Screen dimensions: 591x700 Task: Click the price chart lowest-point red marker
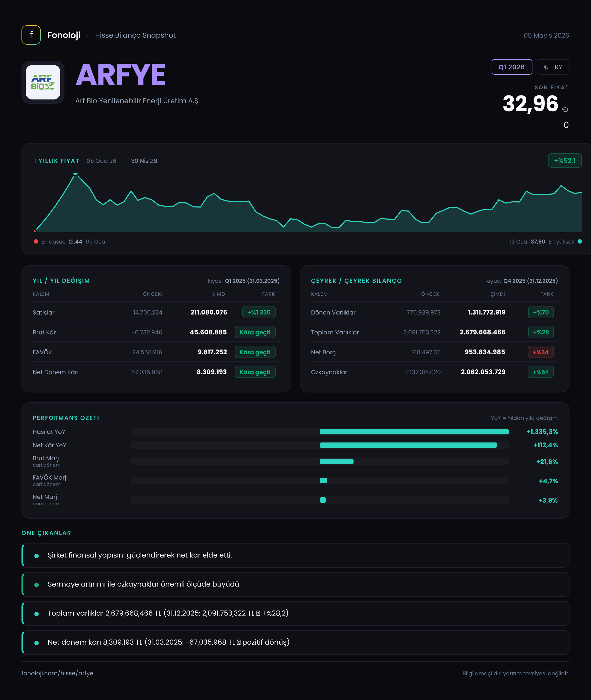pos(35,231)
